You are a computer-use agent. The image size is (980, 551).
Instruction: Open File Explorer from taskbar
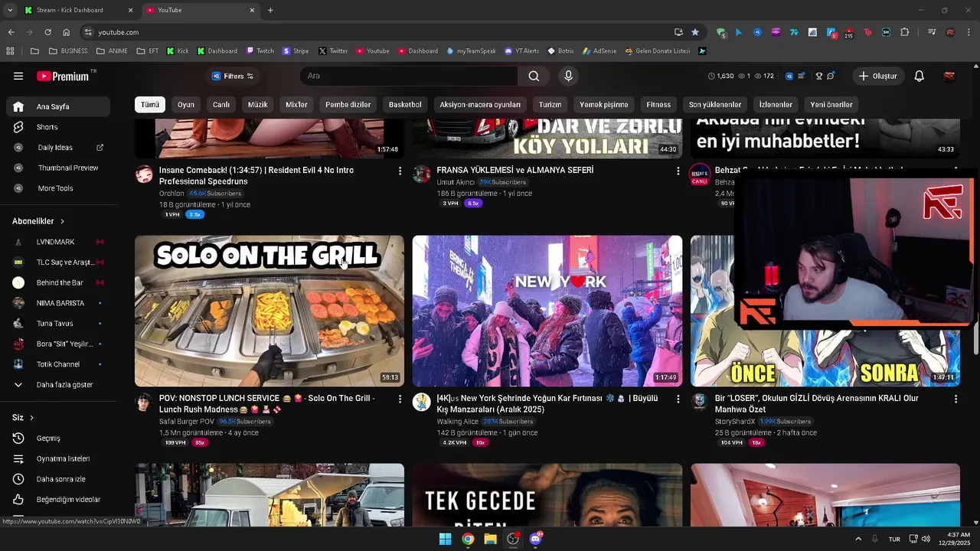pyautogui.click(x=490, y=539)
